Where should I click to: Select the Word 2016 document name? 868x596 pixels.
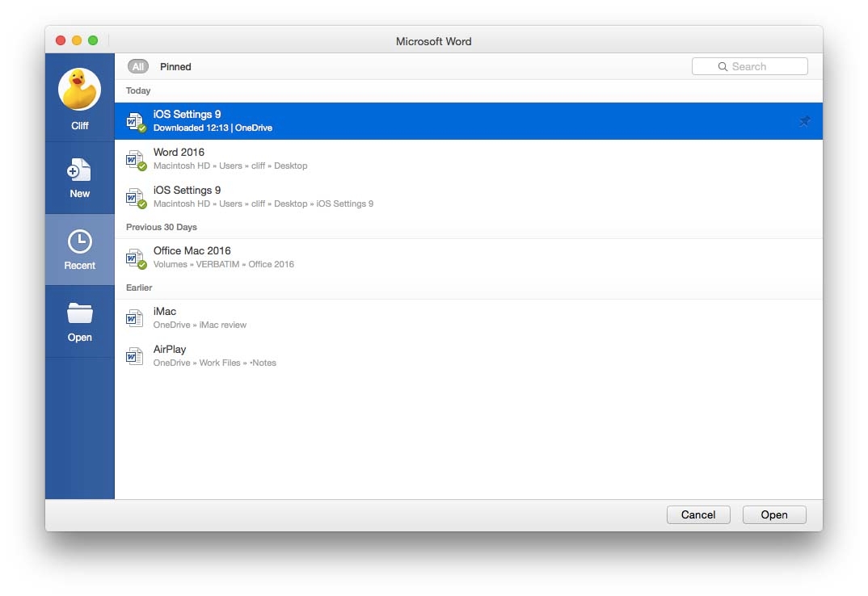[x=179, y=152]
